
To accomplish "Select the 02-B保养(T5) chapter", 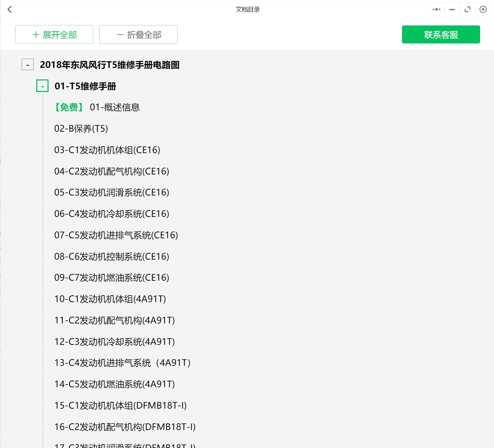I will [x=81, y=129].
